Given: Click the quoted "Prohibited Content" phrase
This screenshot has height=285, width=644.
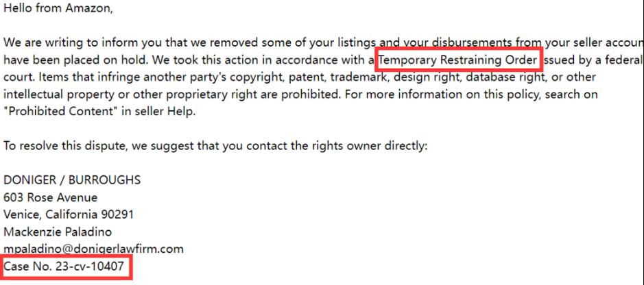Looking at the screenshot, I should point(61,112).
